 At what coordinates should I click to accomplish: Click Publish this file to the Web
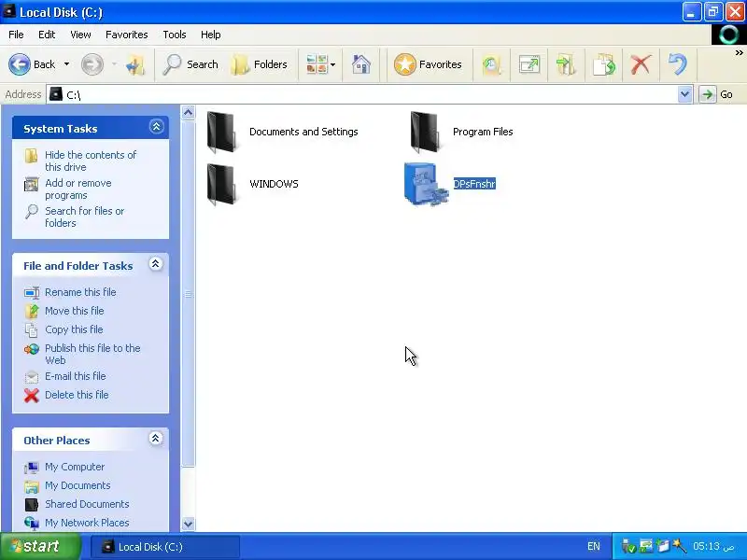92,354
